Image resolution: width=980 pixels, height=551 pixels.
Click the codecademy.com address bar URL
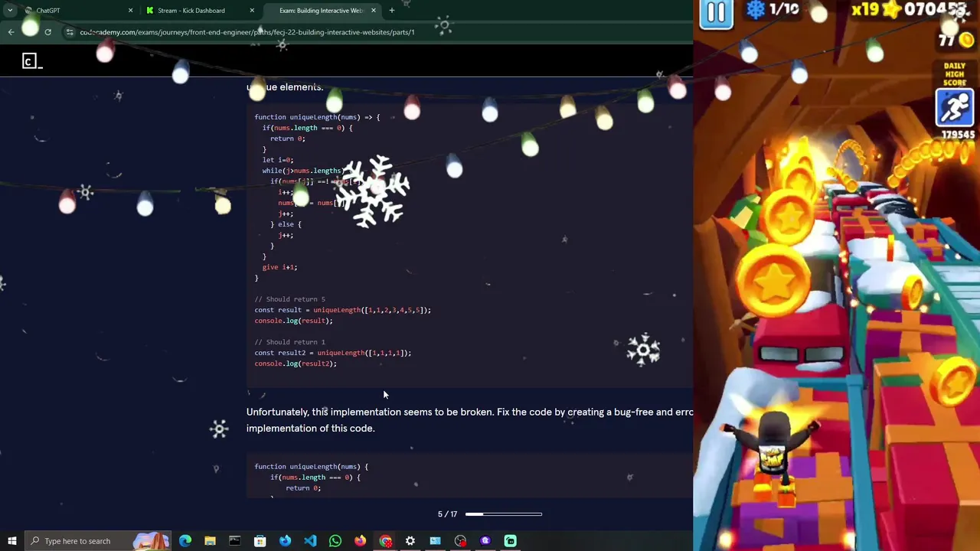point(247,32)
